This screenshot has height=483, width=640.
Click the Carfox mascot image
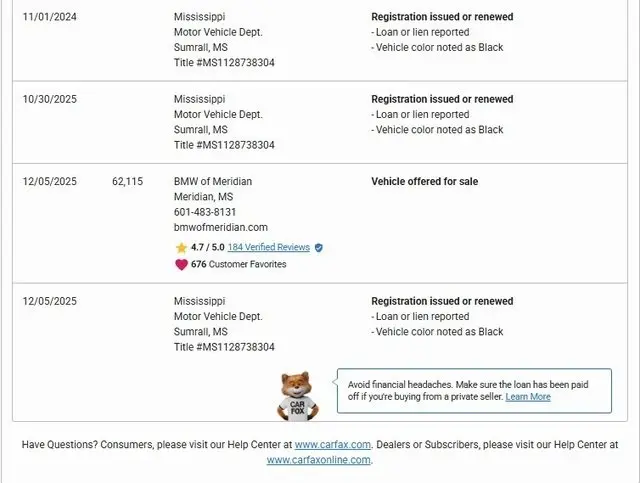[296, 396]
